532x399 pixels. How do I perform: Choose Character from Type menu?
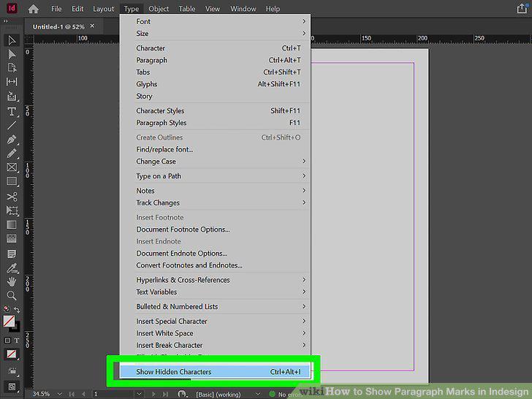[x=215, y=47]
